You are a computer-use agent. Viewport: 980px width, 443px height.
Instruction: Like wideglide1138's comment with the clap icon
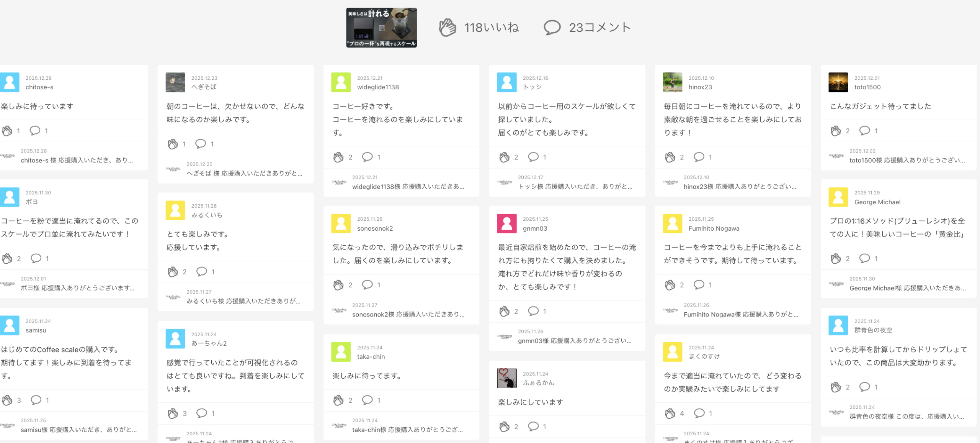coord(338,157)
